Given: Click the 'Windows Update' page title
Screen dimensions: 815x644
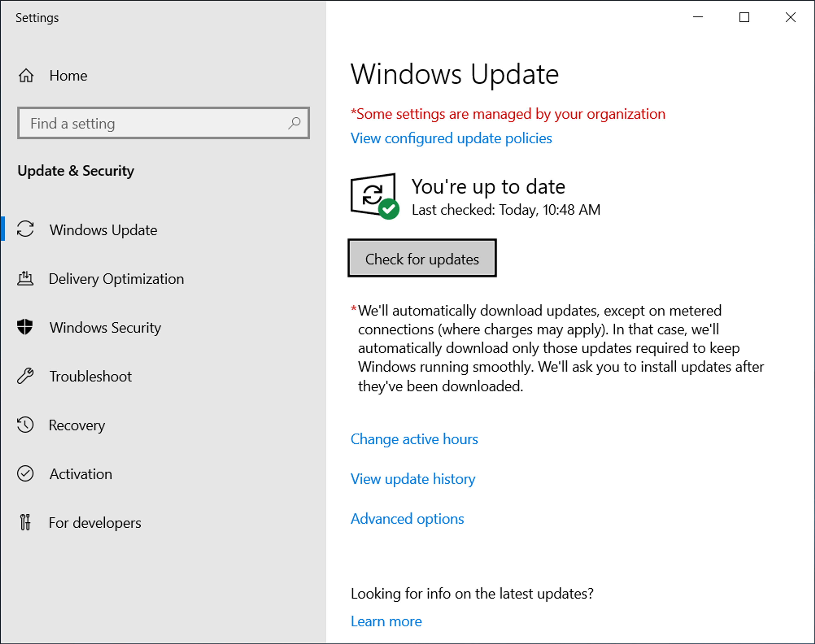Looking at the screenshot, I should [x=454, y=74].
